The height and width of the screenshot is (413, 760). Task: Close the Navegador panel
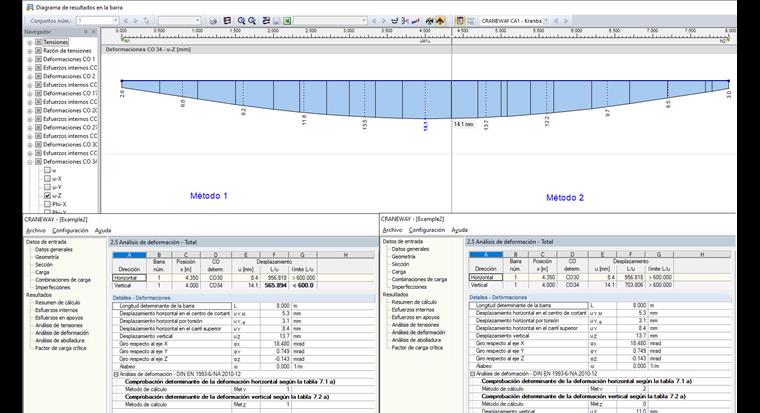94,32
